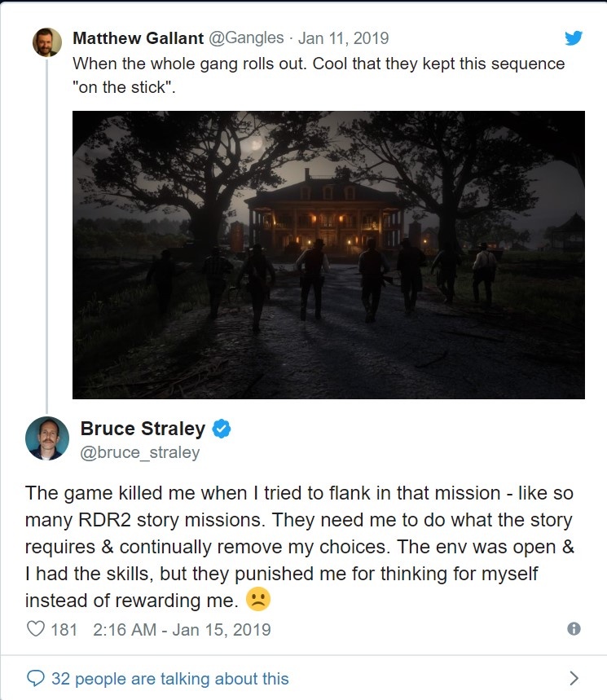This screenshot has width=607, height=700.
Task: Like the tweet with the heart icon
Action: coord(35,629)
